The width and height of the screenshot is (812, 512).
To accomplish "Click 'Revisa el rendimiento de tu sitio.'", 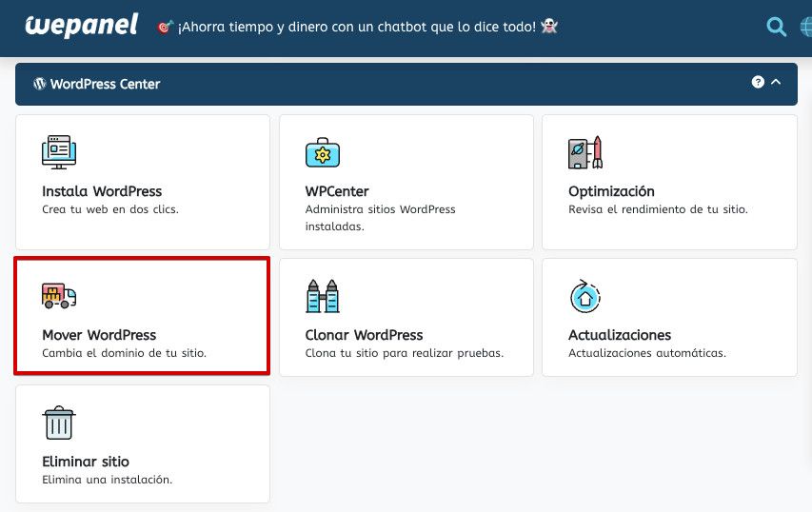I will (x=658, y=209).
